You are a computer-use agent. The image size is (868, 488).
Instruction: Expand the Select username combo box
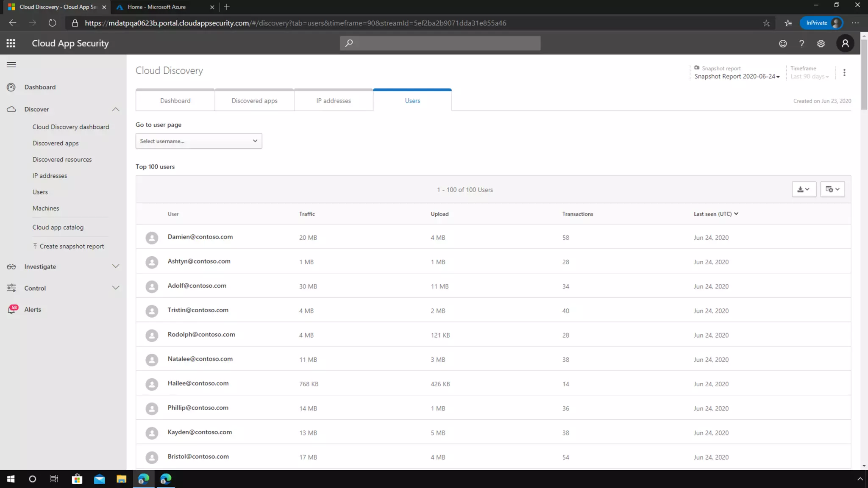(x=198, y=141)
